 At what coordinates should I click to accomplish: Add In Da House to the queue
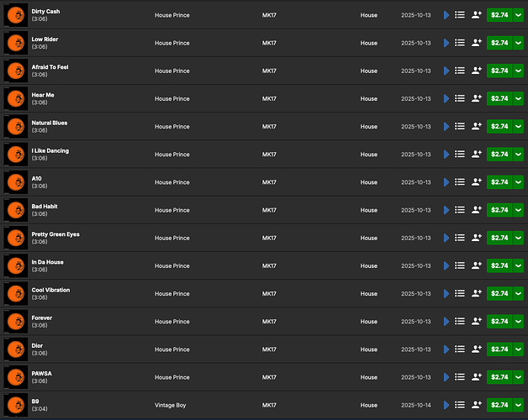[460, 265]
